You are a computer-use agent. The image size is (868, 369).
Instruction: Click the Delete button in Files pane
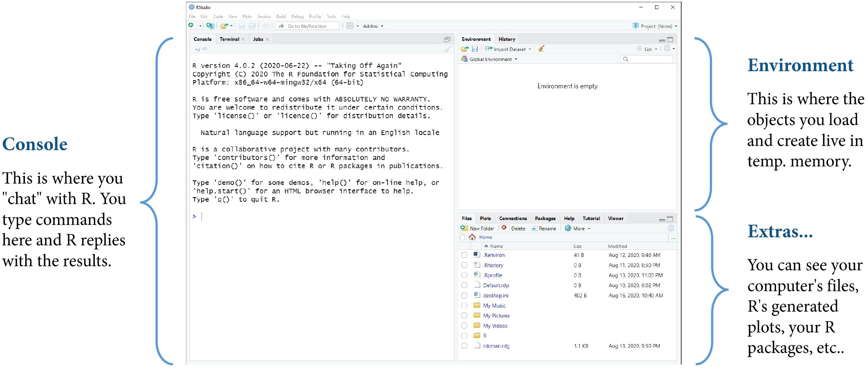pyautogui.click(x=514, y=228)
